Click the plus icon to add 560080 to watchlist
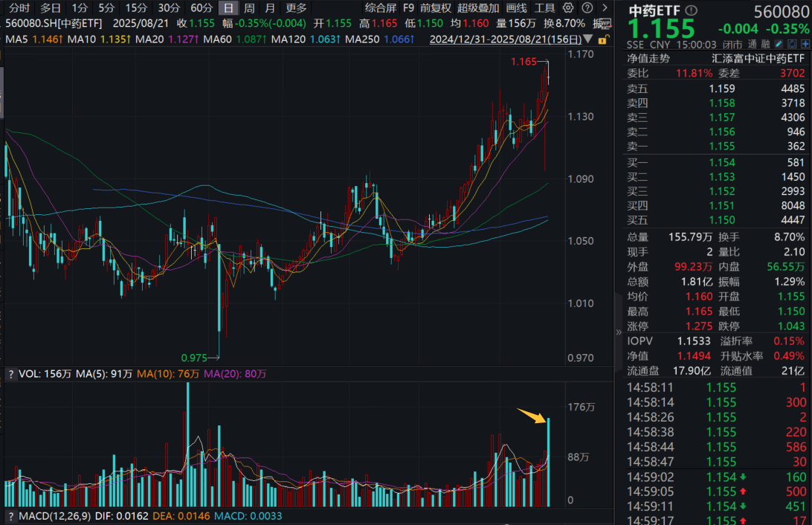 coord(805,45)
